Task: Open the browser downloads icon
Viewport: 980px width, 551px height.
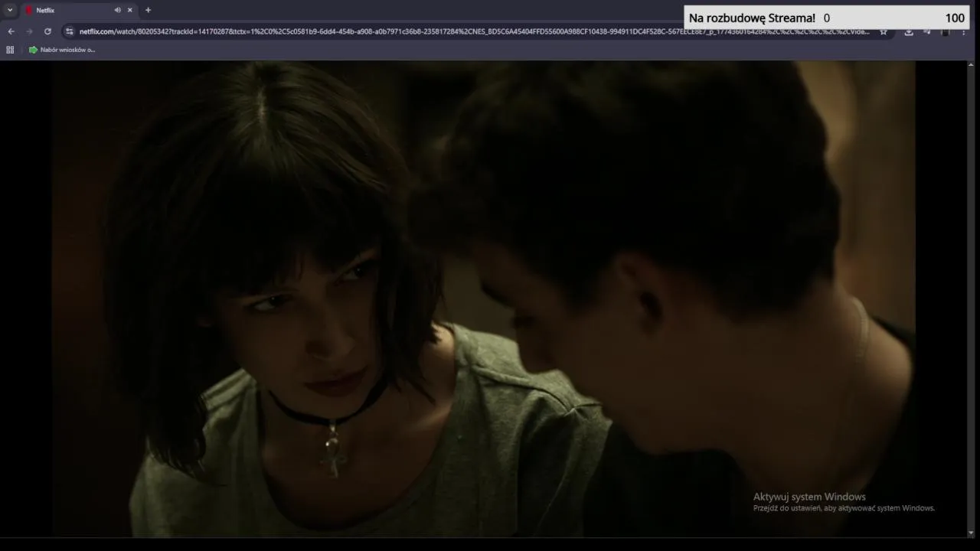Action: click(909, 31)
